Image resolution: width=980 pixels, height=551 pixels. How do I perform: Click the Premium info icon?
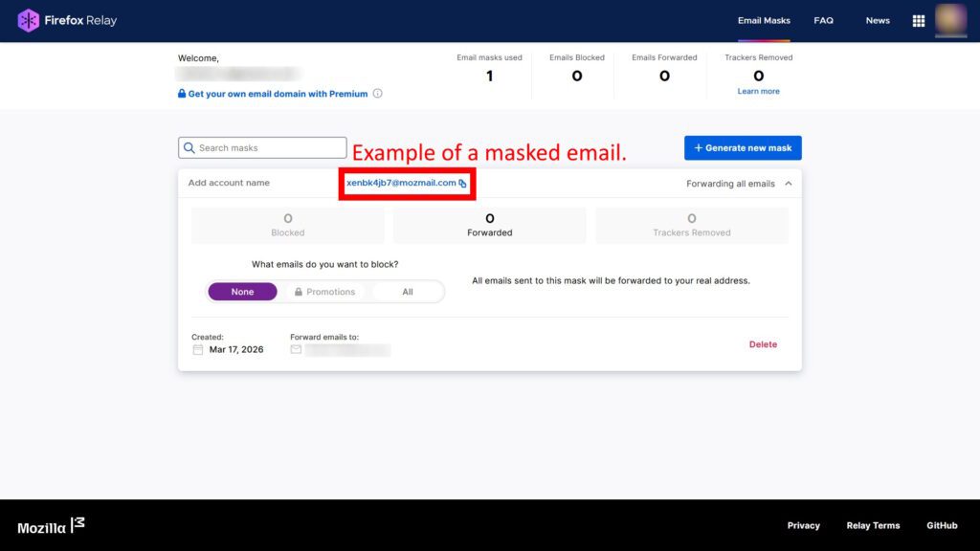coord(377,94)
